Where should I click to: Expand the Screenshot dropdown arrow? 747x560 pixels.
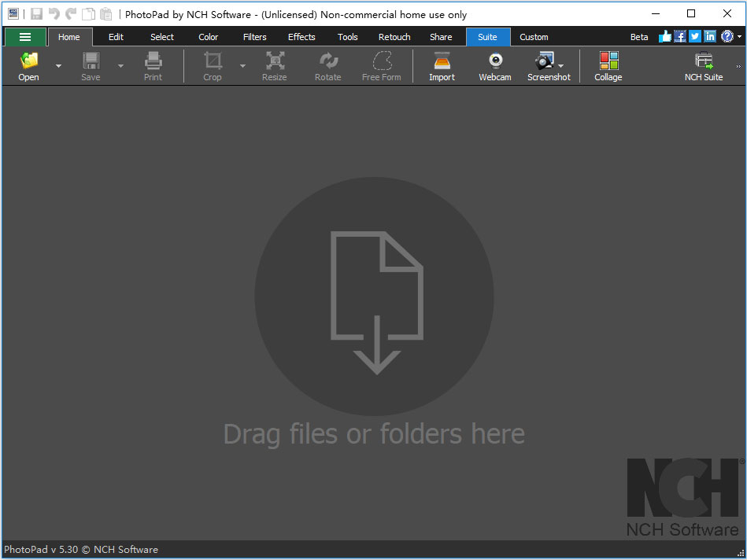[560, 66]
